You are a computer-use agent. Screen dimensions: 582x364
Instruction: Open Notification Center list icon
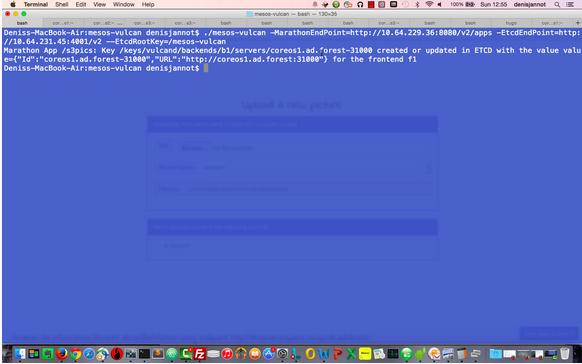click(x=570, y=4)
